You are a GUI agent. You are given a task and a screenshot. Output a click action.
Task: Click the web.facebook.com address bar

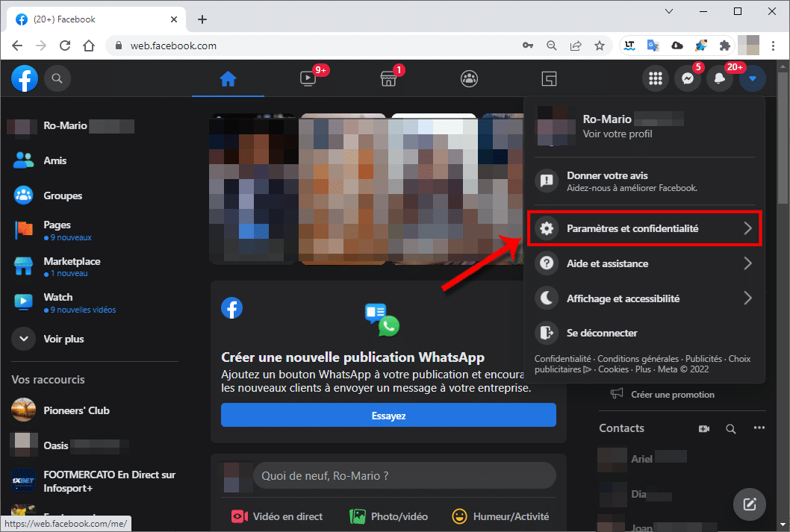click(x=312, y=46)
